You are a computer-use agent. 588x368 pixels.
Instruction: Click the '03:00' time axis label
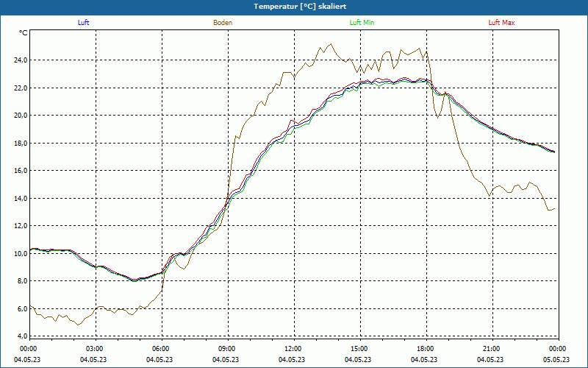pyautogui.click(x=96, y=349)
